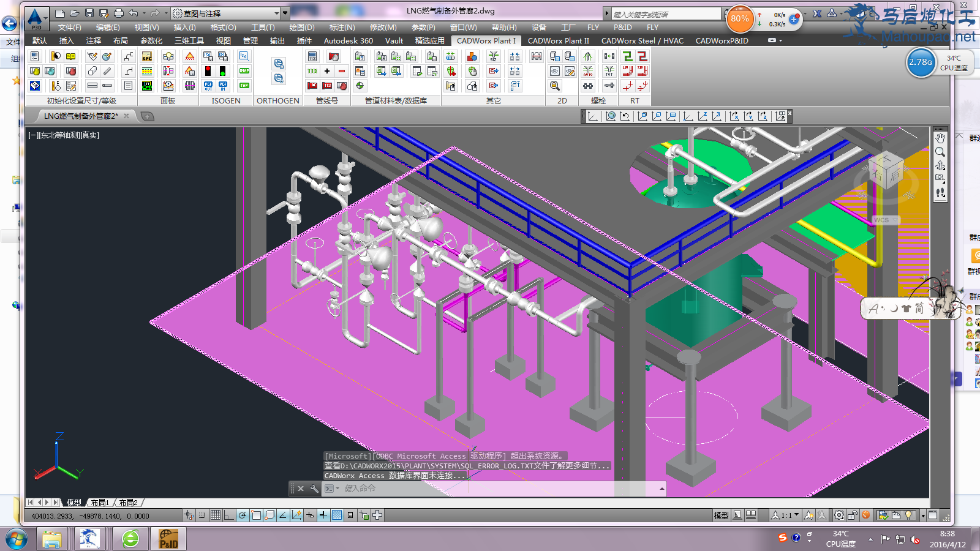The height and width of the screenshot is (551, 980).
Task: Close the LNG燃气制备外管廊2 drawing tab
Action: pos(127,116)
